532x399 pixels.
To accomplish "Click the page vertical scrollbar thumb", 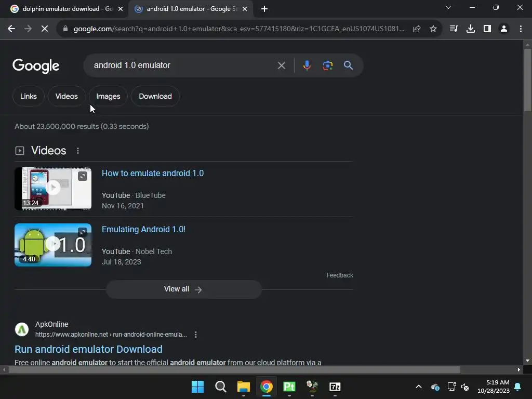I will pos(527,79).
